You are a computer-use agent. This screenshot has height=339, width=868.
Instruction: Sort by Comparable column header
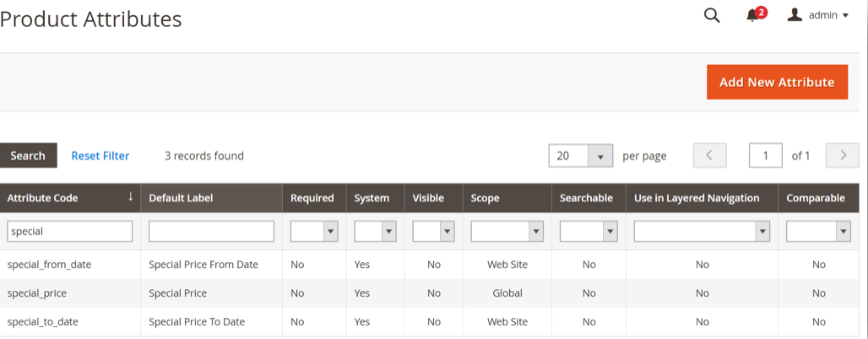[x=818, y=198]
